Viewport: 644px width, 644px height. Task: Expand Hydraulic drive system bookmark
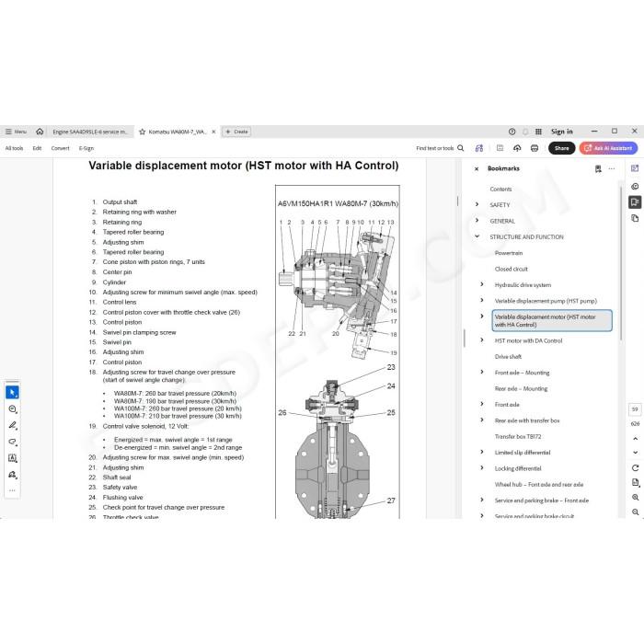[482, 284]
